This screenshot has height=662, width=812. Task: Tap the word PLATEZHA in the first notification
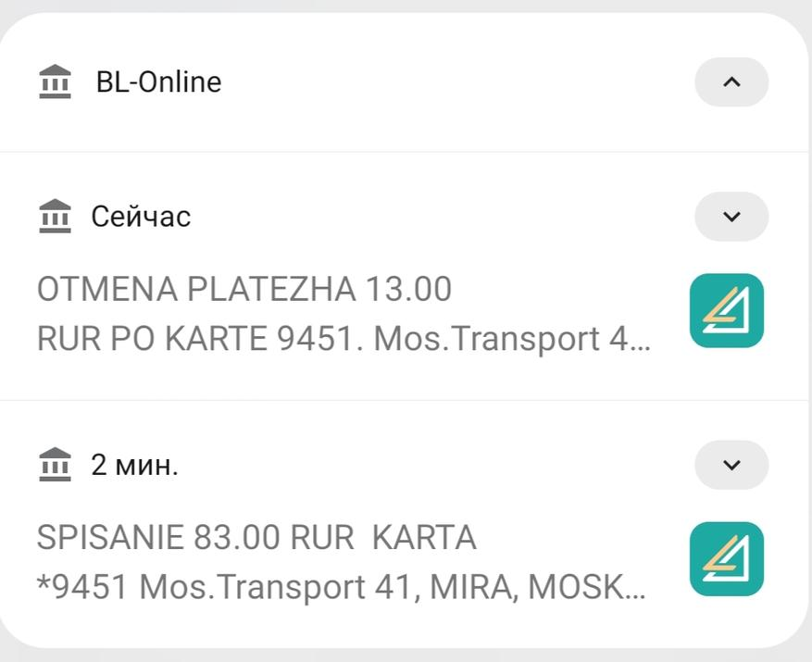[270, 290]
